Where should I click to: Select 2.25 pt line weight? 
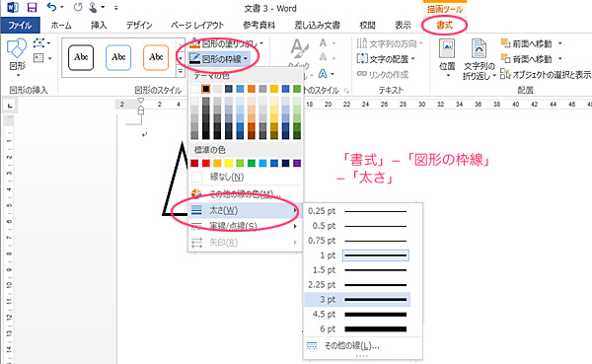357,285
